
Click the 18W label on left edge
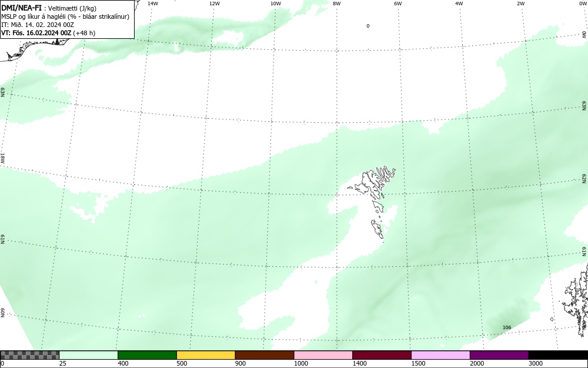click(x=2, y=158)
